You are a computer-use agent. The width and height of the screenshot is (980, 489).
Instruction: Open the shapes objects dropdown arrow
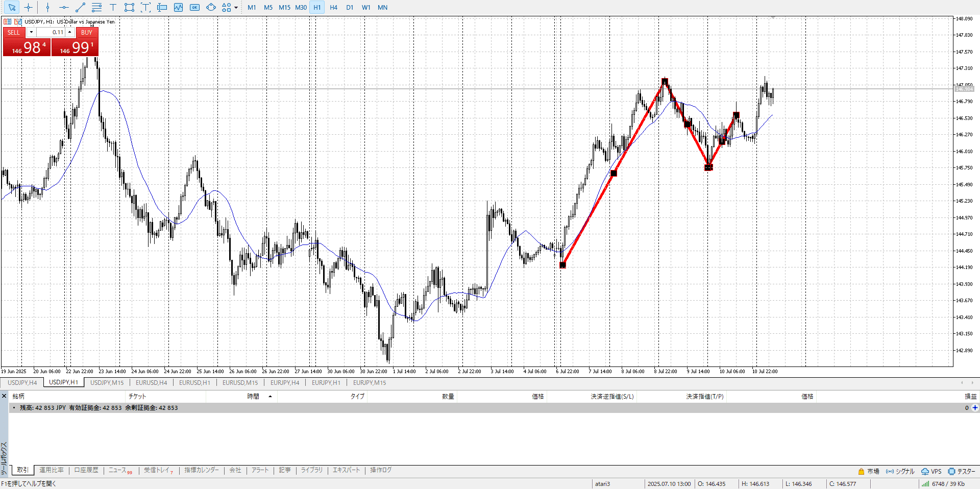236,8
